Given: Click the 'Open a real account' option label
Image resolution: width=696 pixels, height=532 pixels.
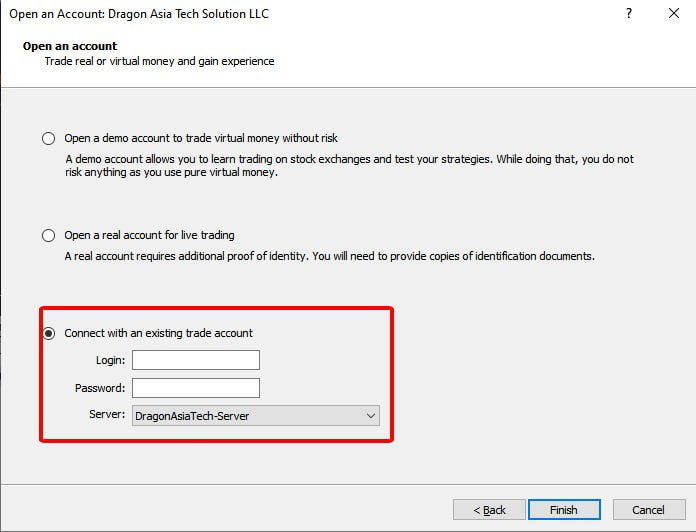Looking at the screenshot, I should pos(149,235).
